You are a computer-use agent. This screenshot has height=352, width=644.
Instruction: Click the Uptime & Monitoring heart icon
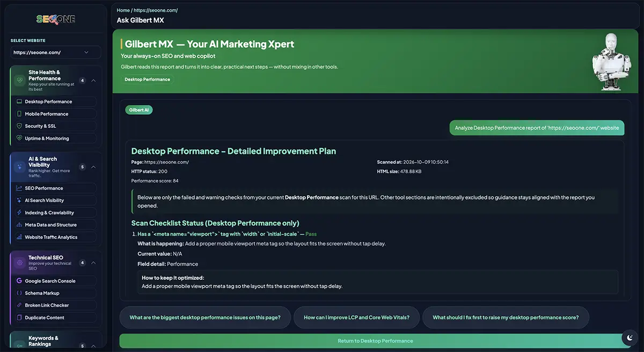point(19,138)
